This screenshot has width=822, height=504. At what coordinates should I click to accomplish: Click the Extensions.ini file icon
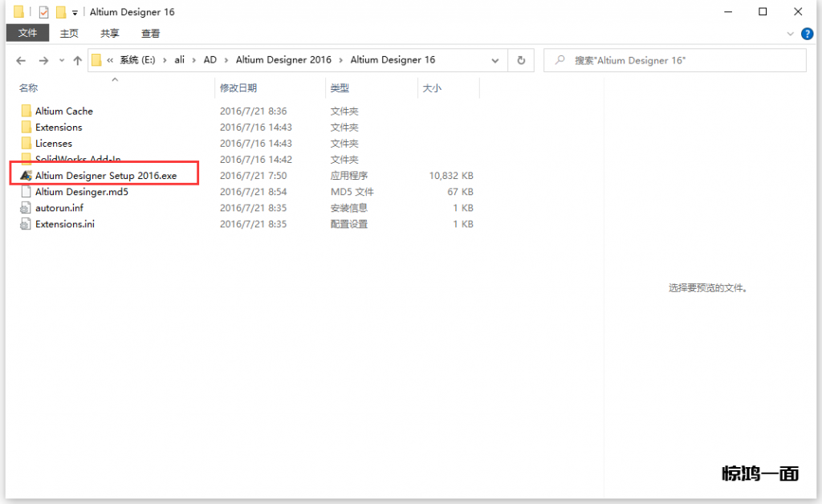26,224
